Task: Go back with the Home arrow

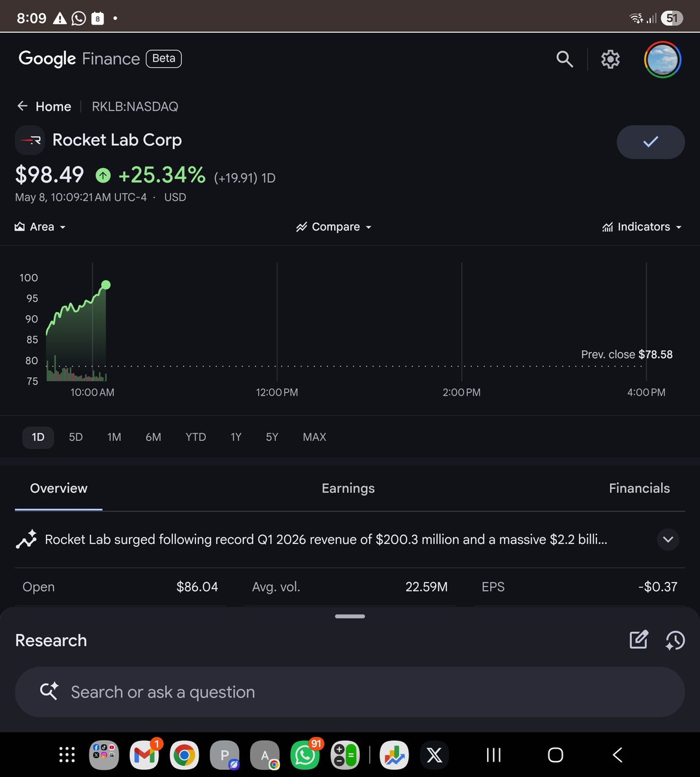Action: (x=23, y=106)
